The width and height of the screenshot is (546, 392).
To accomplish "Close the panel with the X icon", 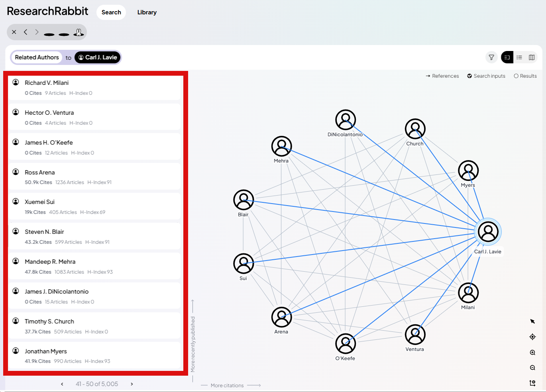I will tap(14, 32).
